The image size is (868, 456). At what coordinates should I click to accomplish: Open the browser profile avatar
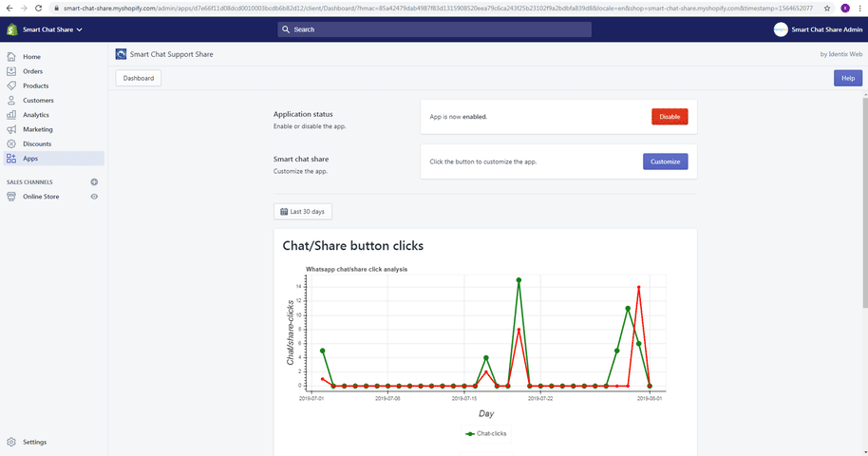coord(845,9)
